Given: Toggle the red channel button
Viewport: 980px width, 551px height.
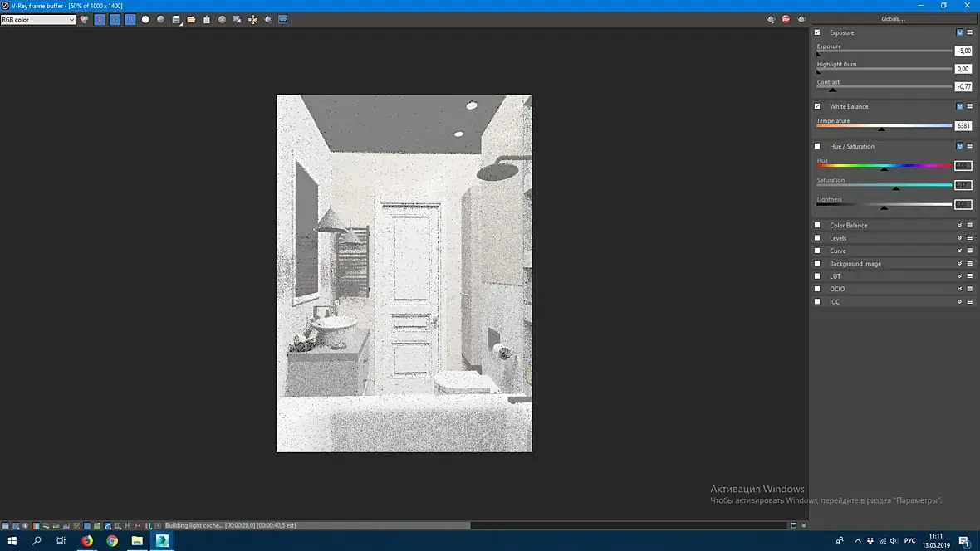Looking at the screenshot, I should click(100, 19).
